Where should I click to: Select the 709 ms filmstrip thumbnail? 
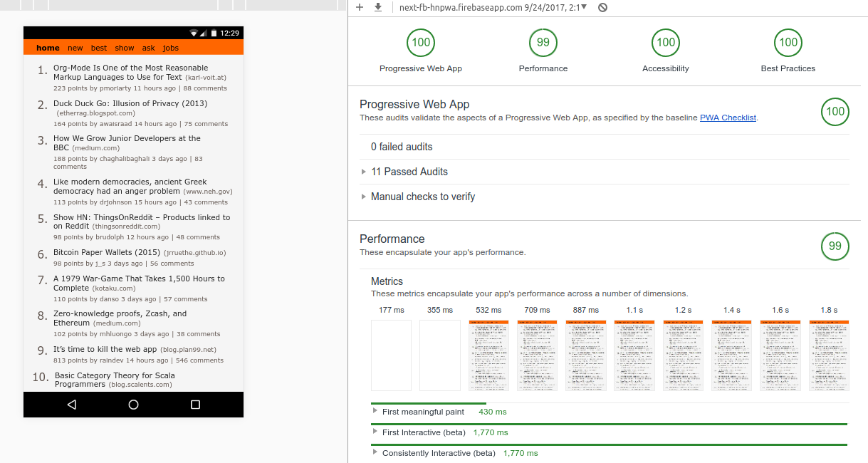point(537,355)
